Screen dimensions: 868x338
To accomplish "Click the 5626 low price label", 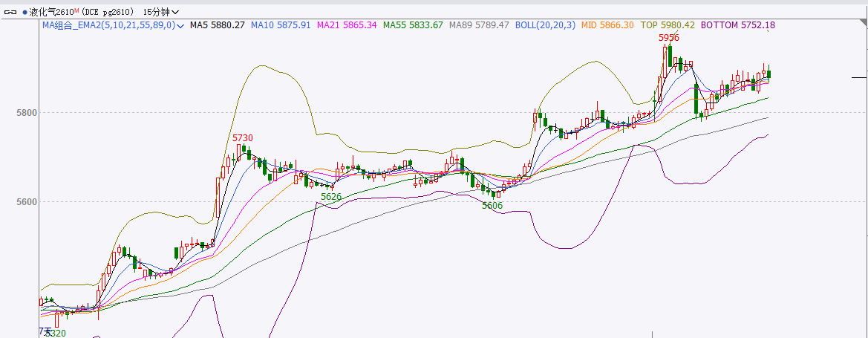I will [331, 197].
